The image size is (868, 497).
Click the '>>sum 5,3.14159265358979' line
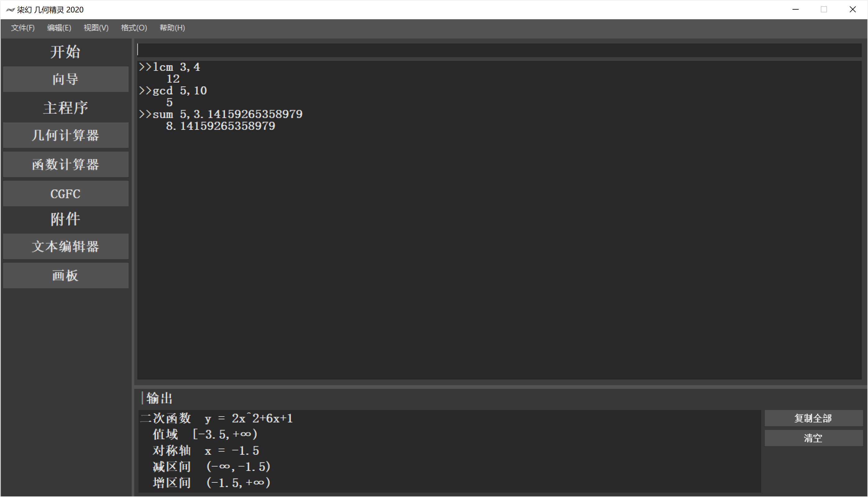(221, 114)
